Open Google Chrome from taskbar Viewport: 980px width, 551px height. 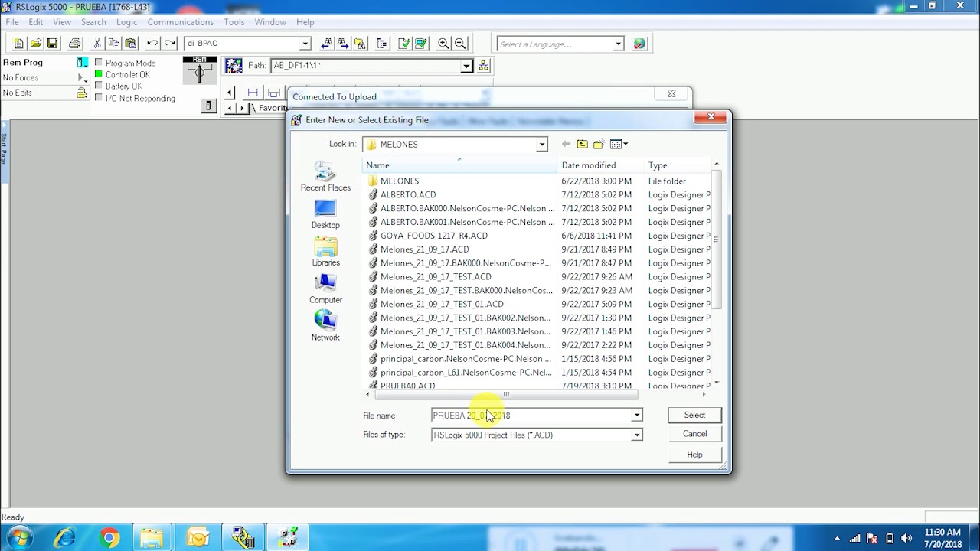(109, 539)
